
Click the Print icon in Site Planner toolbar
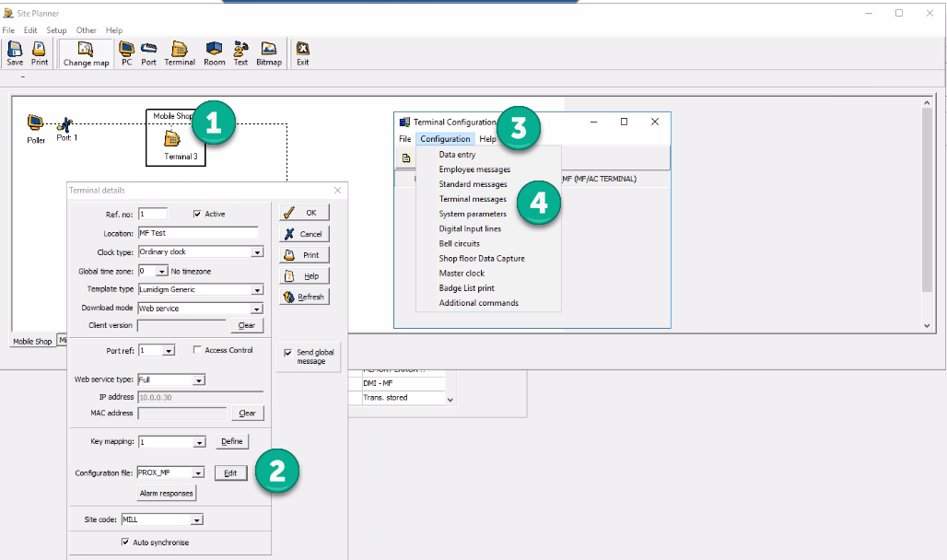coord(40,53)
